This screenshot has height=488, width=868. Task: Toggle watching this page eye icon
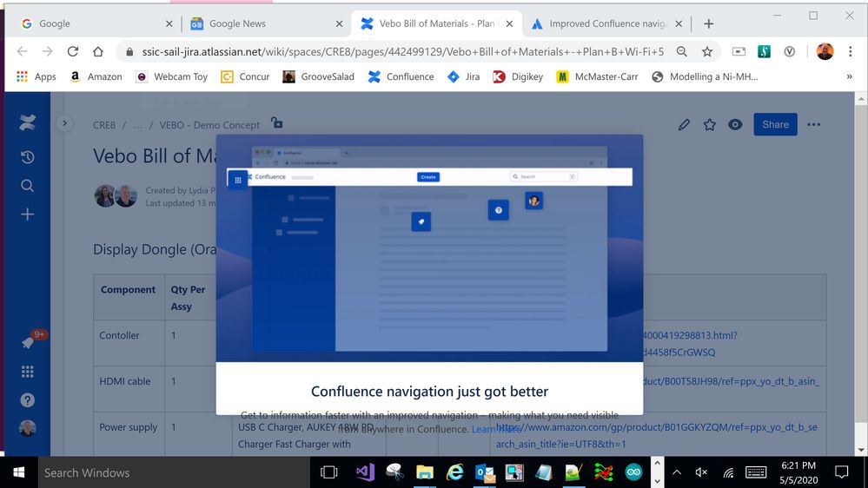(735, 124)
